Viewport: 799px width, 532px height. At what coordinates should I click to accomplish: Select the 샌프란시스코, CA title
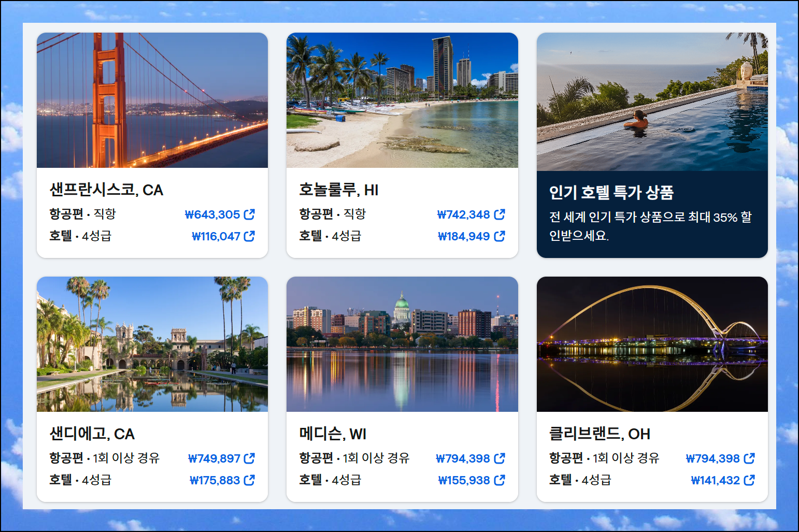[106, 190]
